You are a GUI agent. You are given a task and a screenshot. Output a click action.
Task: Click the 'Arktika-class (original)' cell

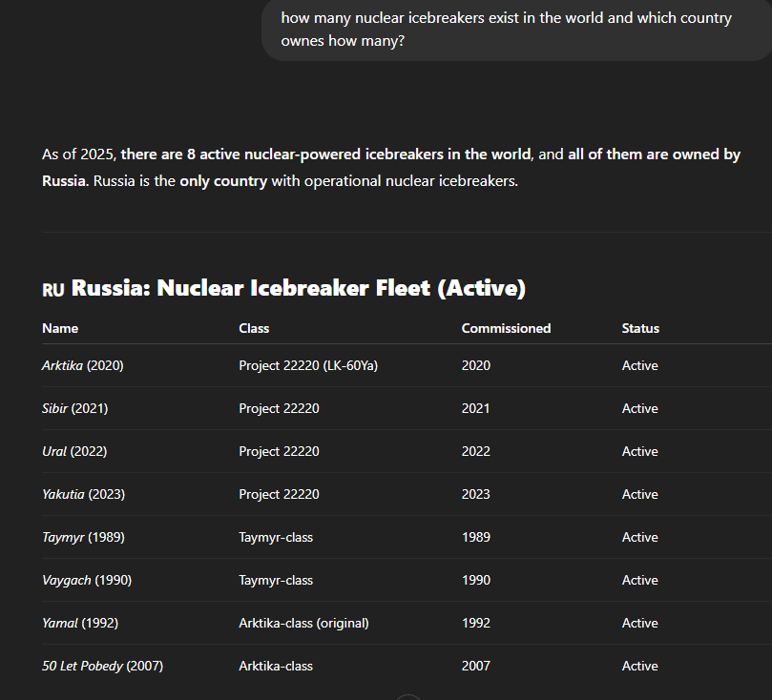click(x=303, y=623)
